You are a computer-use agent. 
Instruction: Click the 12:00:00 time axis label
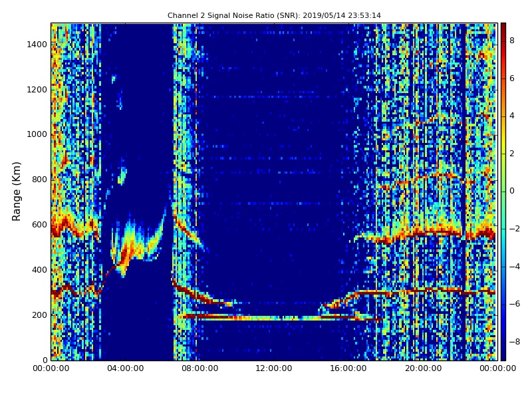(x=274, y=368)
